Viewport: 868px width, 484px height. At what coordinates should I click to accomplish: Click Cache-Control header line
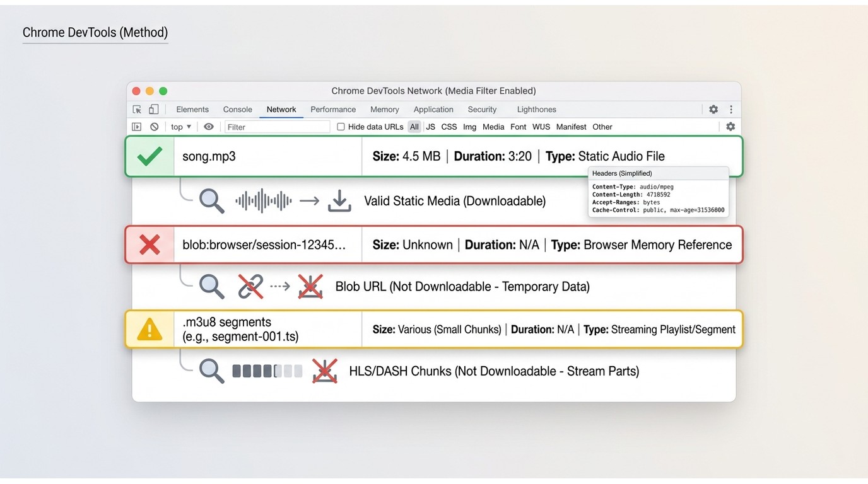tap(659, 210)
